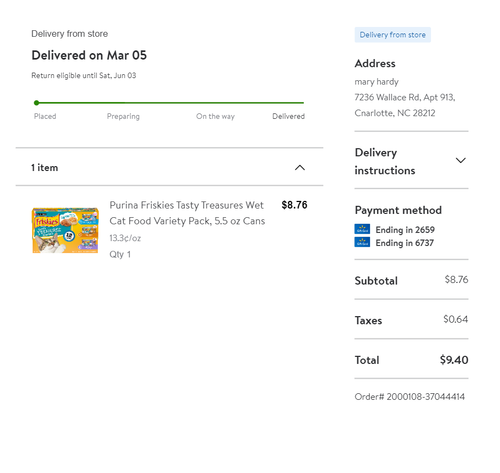This screenshot has width=500, height=473.
Task: Collapse the 1 item section chevron
Action: click(300, 167)
